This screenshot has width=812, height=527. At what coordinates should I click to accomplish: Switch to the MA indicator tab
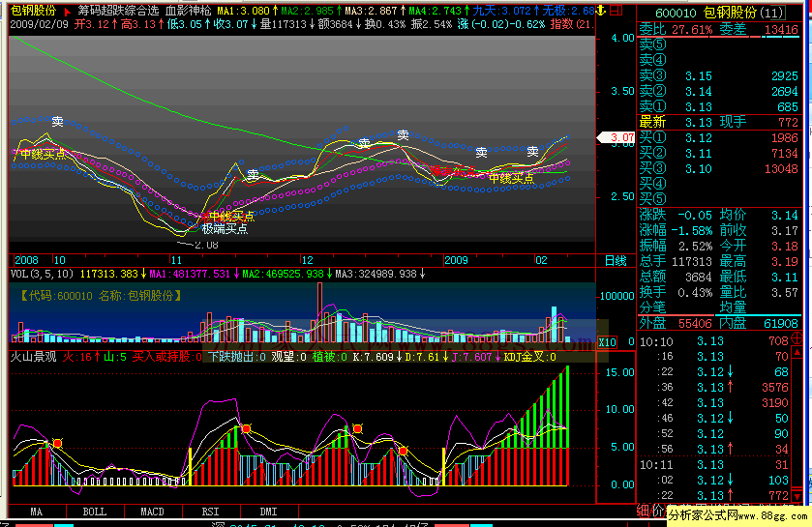(36, 512)
